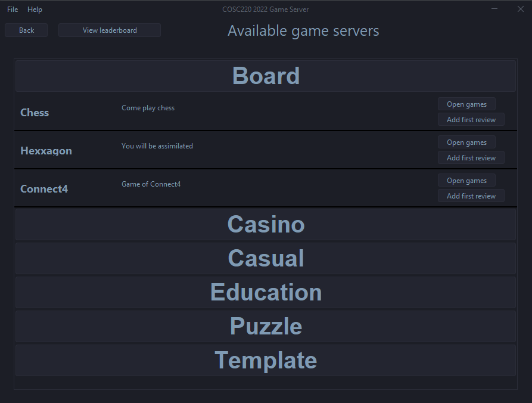The width and height of the screenshot is (532, 403).
Task: Expand the Education category
Action: [x=266, y=292]
